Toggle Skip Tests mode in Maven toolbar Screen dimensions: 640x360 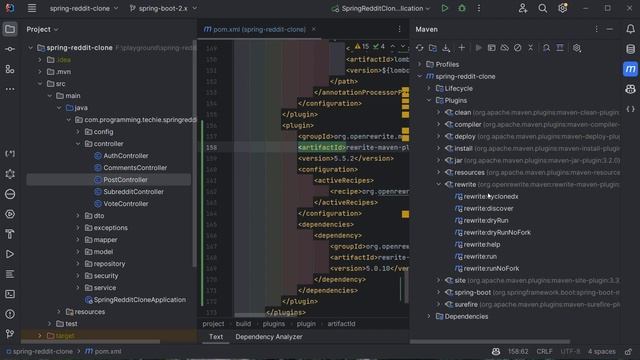[518, 48]
